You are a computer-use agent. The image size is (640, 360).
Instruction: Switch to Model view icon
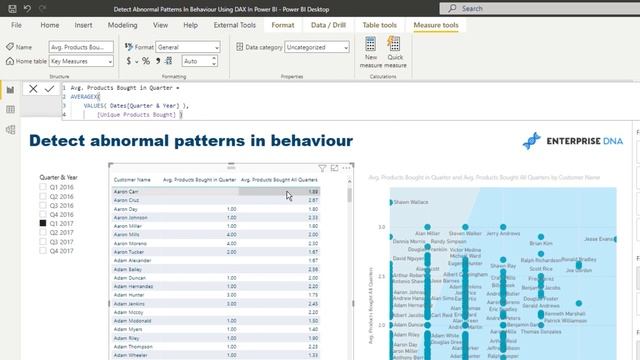(x=10, y=130)
